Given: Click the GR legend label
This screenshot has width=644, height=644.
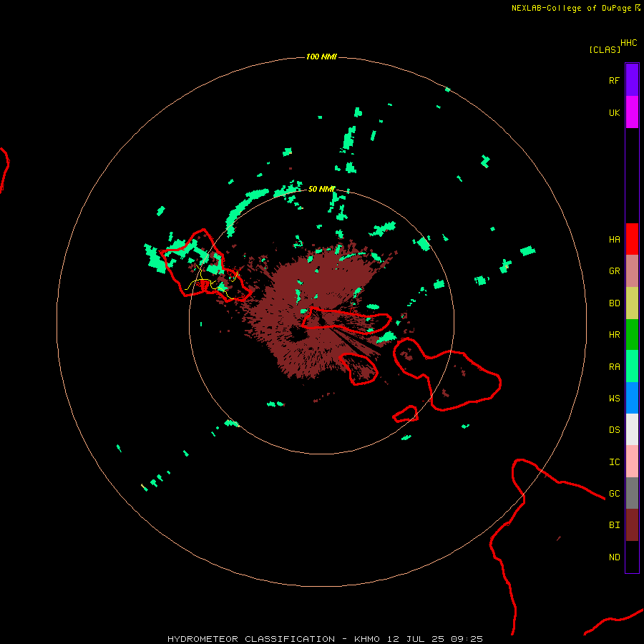Looking at the screenshot, I should [x=614, y=271].
